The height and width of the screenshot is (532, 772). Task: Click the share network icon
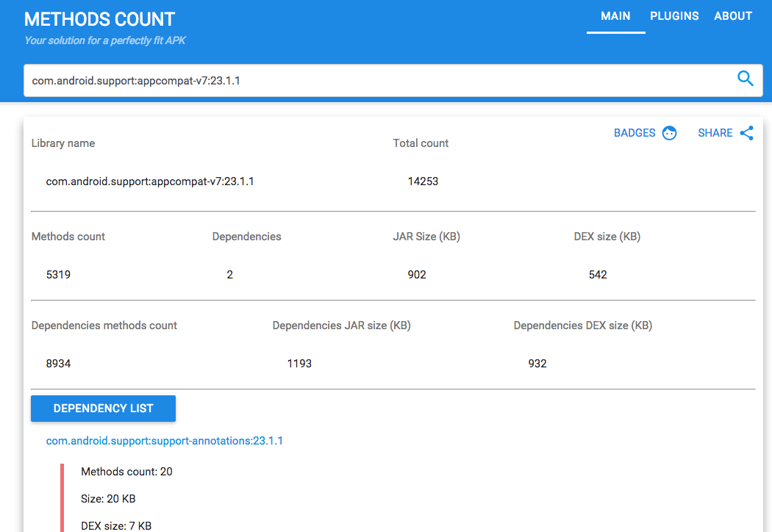coord(747,133)
